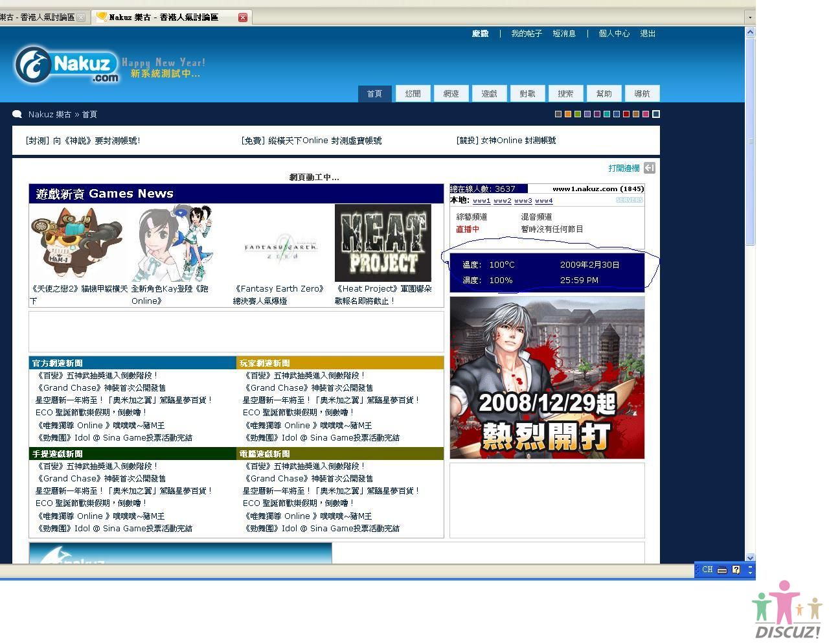
Task: Open 《唯舞獨尊 Online 》 under 電腦遊戲新聞
Action: 307,516
